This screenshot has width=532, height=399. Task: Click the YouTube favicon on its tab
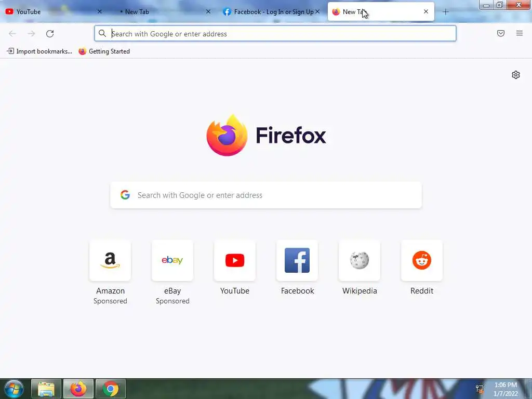point(9,11)
